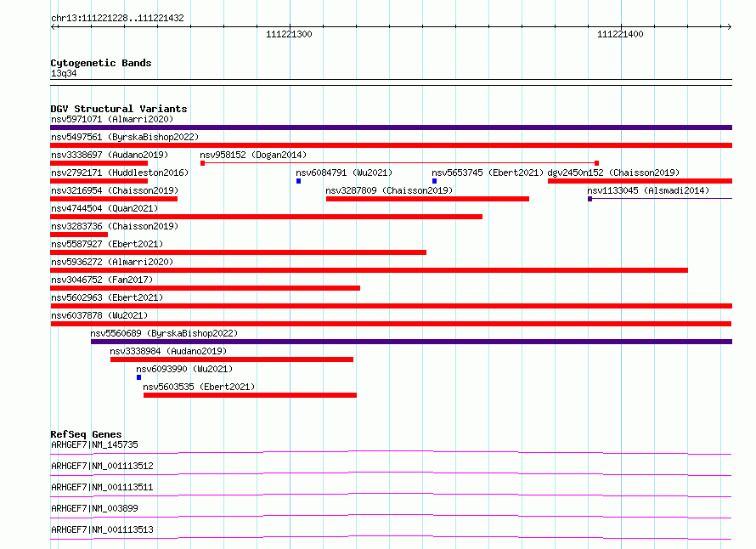Select nsv6084791 (Wu2021) variant label

point(344,173)
